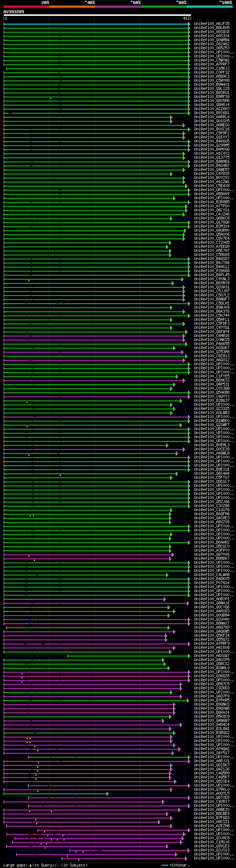Open hit UniRef100_A8JF35
The width and height of the screenshot is (236, 868).
212,24
